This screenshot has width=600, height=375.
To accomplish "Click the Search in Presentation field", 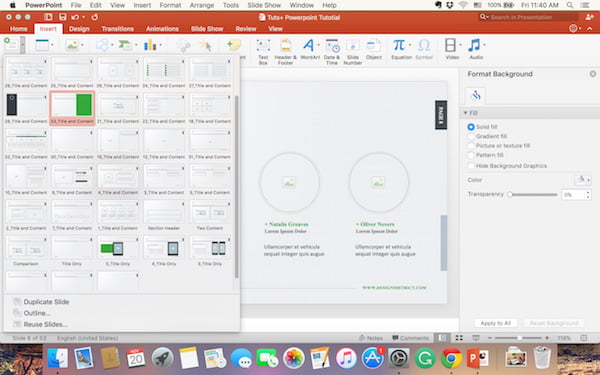I will tap(529, 17).
